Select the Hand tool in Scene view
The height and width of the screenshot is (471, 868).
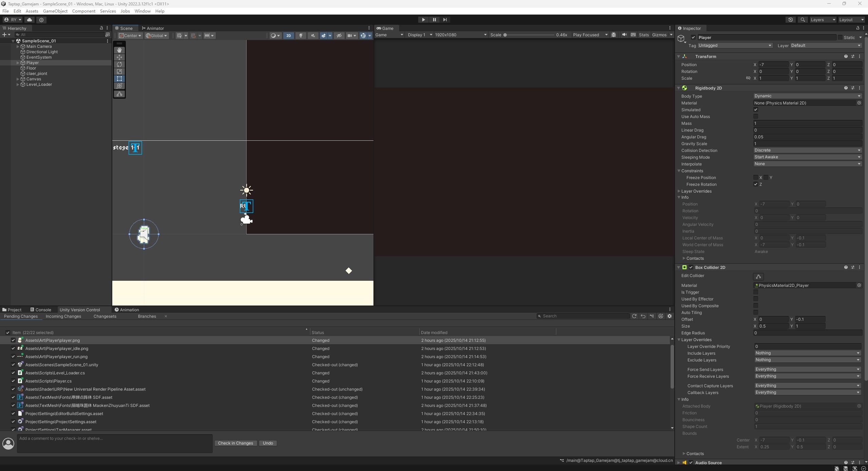(119, 50)
